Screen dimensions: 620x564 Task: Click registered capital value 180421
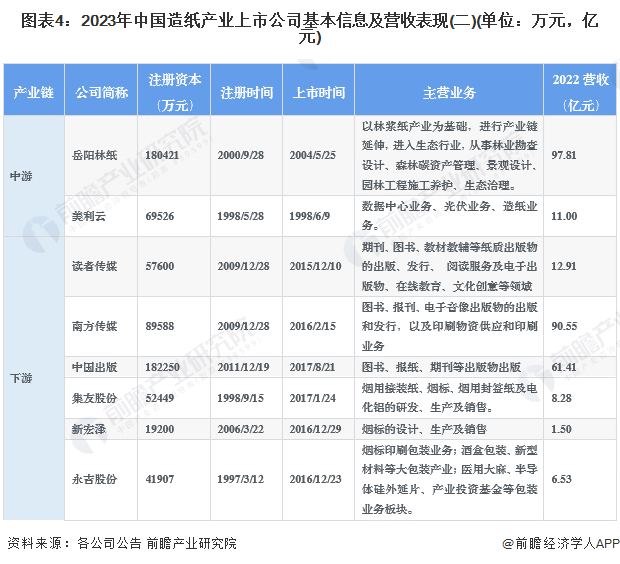click(x=162, y=155)
